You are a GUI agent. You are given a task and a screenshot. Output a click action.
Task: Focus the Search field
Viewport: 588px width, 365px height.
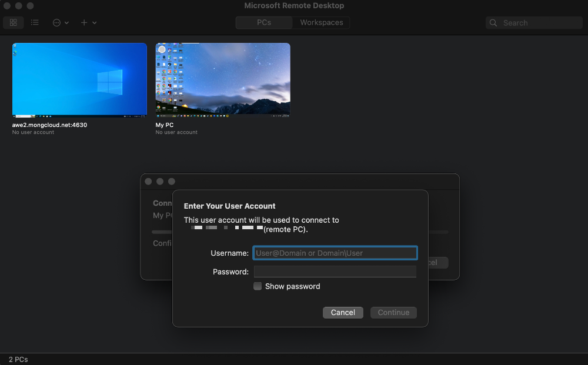click(534, 23)
